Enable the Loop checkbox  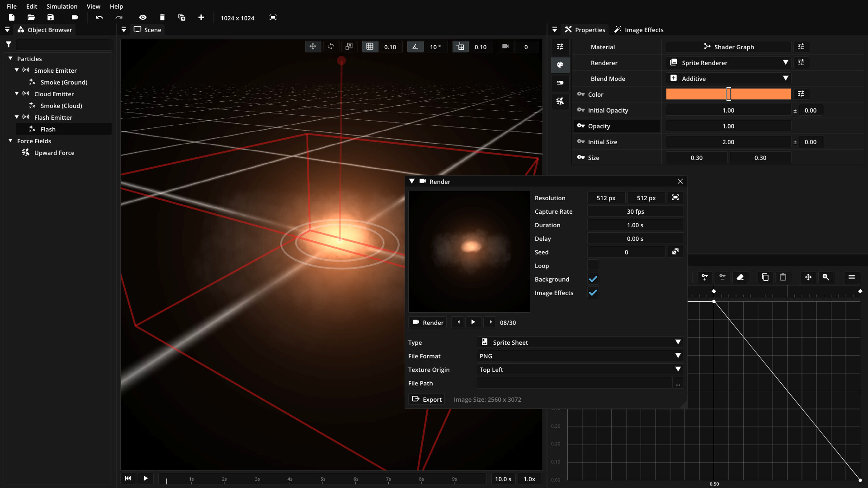pos(593,266)
